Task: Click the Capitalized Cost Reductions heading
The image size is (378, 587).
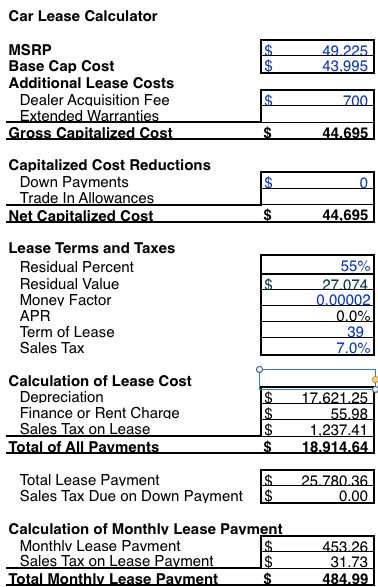Action: [110, 165]
